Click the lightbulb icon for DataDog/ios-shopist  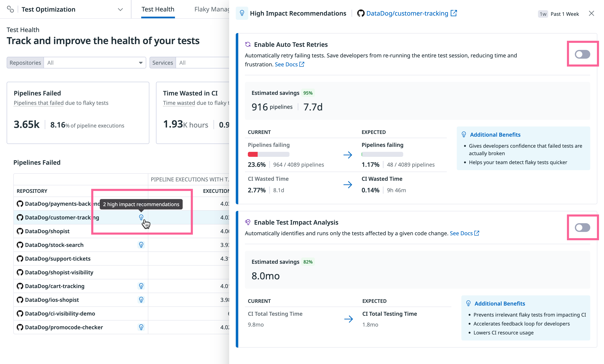point(141,300)
